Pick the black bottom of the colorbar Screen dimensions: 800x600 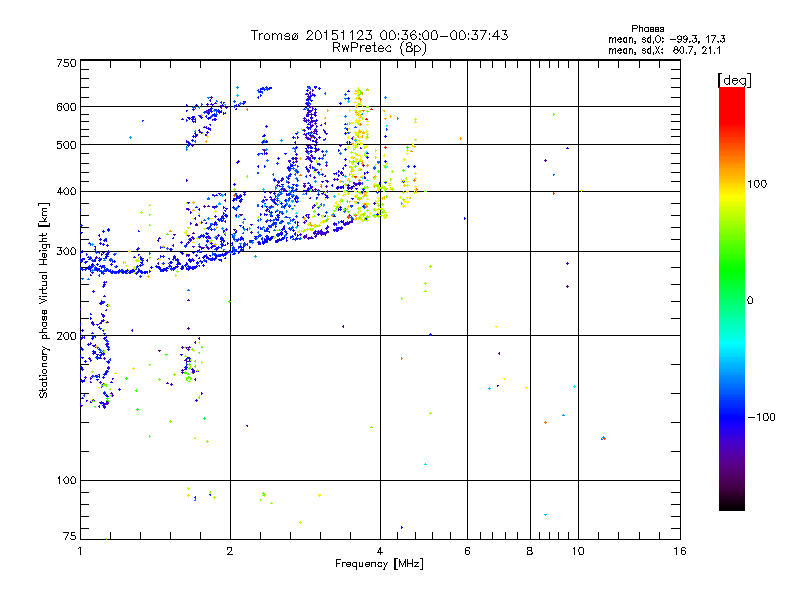(732, 503)
